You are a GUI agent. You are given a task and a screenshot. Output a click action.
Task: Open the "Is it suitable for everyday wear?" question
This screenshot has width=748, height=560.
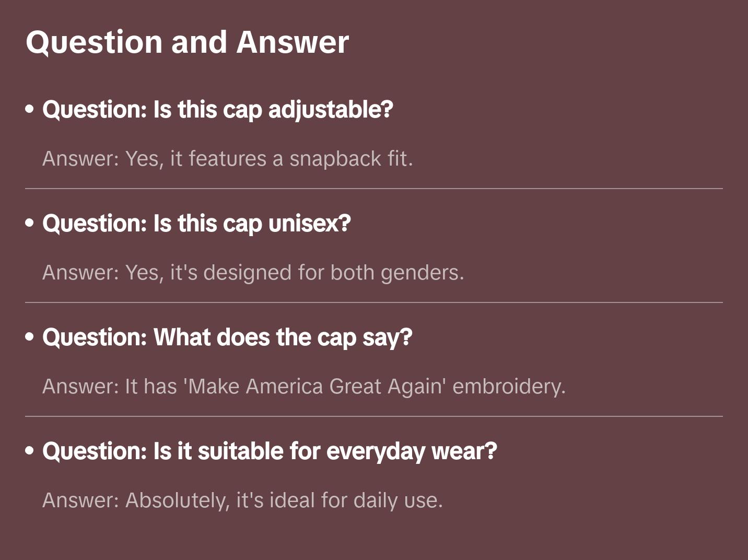(270, 451)
